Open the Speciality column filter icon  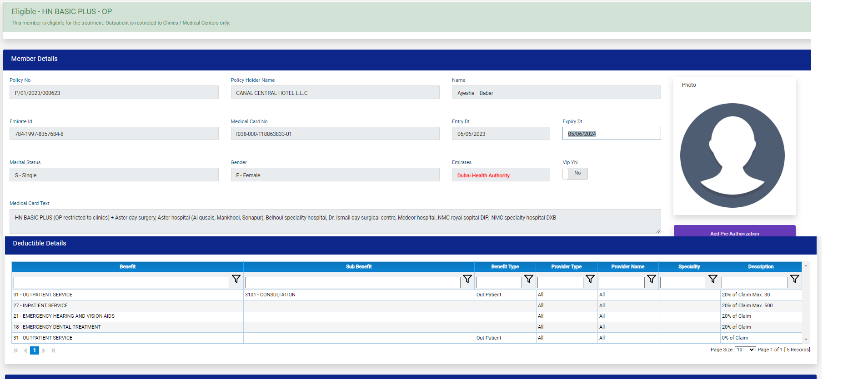tap(712, 279)
